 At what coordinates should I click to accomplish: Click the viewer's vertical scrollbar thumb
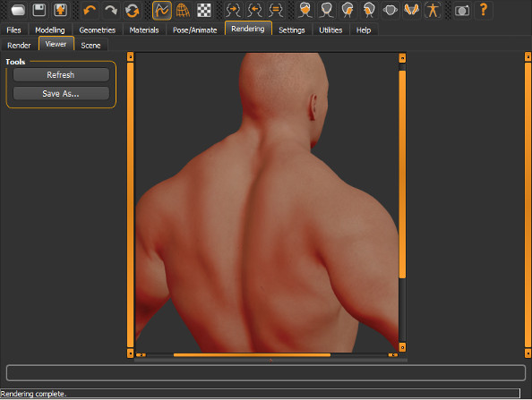point(402,174)
